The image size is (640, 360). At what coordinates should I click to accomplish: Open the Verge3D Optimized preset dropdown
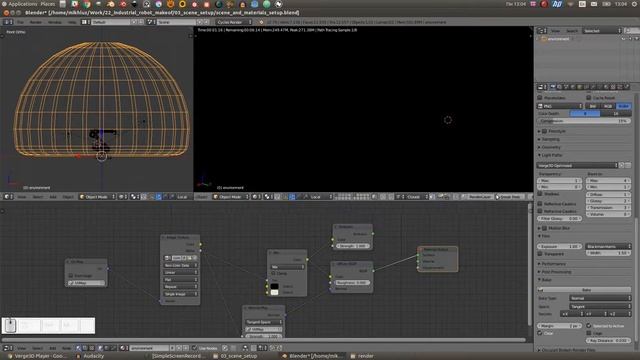[x=577, y=165]
